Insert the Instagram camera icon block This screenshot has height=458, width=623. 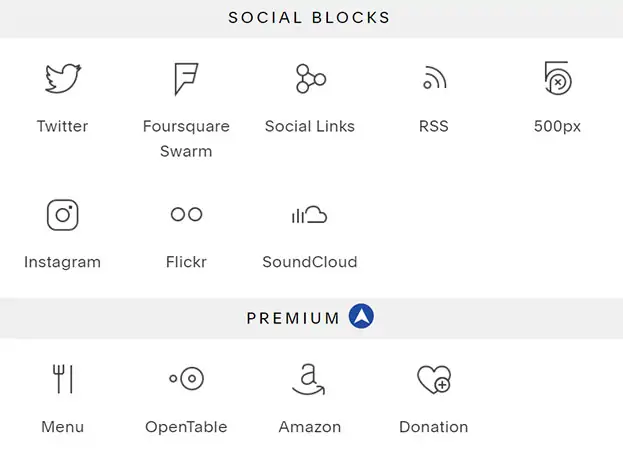coord(63,215)
